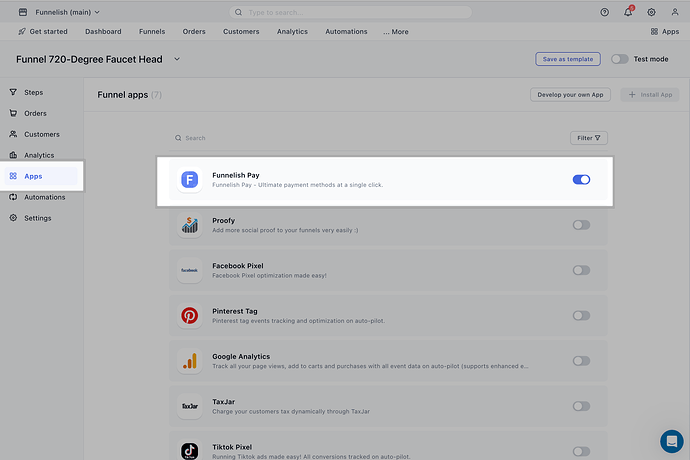
Task: Click Develop your own App button
Action: [569, 95]
